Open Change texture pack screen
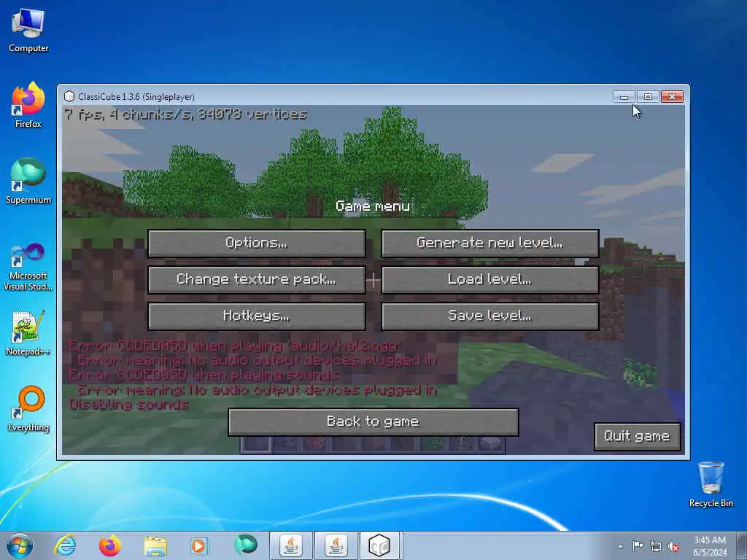747x560 pixels. [x=256, y=279]
